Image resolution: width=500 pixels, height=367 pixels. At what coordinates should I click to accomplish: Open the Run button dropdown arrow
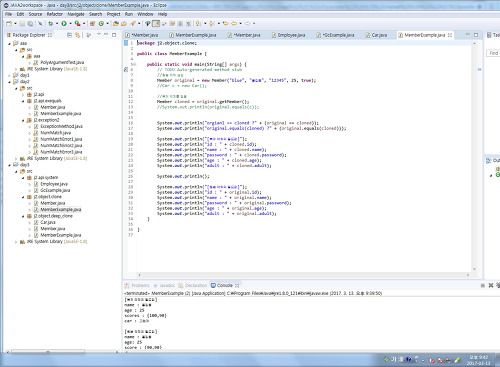[70, 23]
